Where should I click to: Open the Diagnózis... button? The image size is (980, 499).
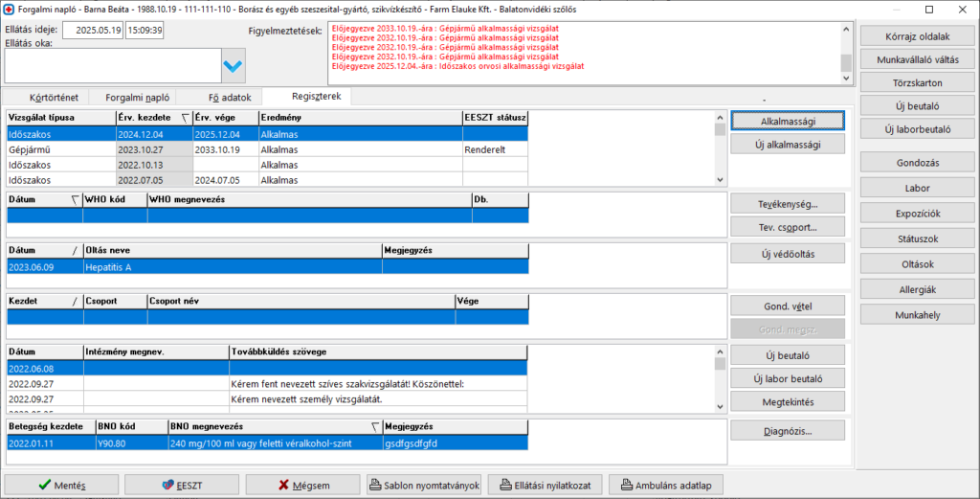click(788, 430)
